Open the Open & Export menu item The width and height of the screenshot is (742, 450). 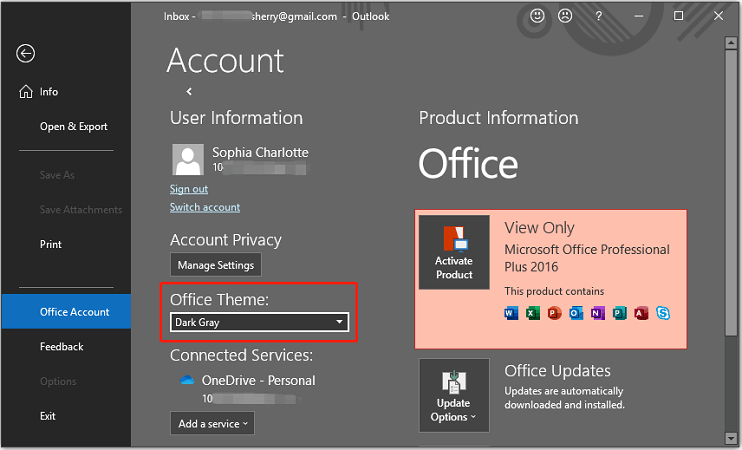click(x=73, y=126)
